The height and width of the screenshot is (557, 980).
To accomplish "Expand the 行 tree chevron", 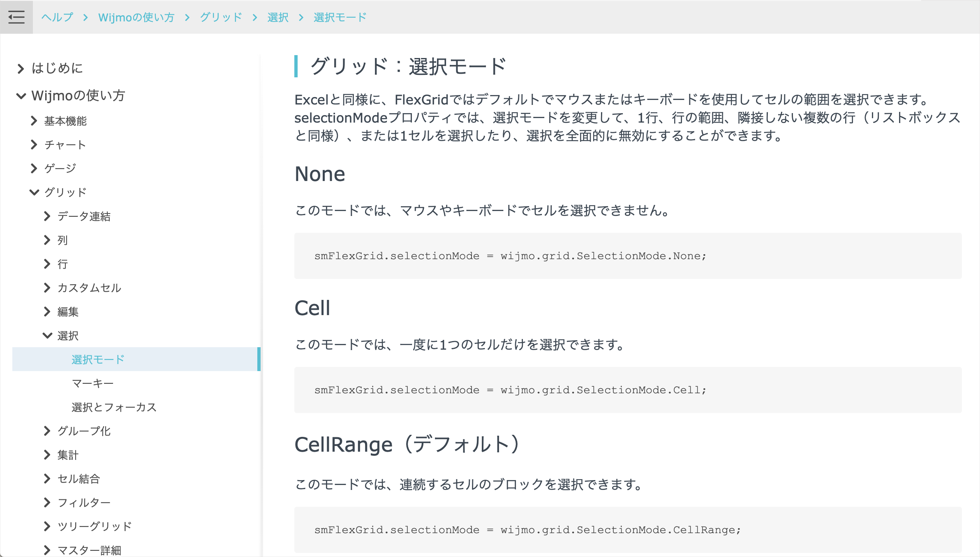I will (x=47, y=264).
